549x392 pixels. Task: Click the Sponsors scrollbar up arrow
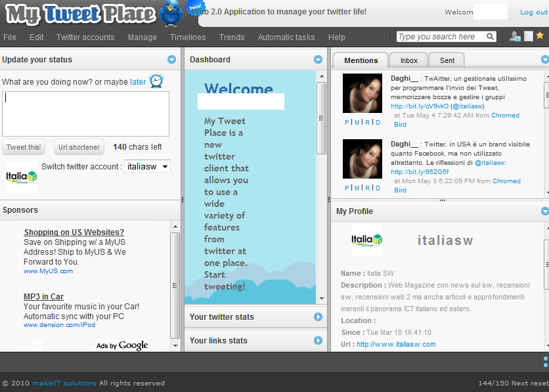[175, 227]
